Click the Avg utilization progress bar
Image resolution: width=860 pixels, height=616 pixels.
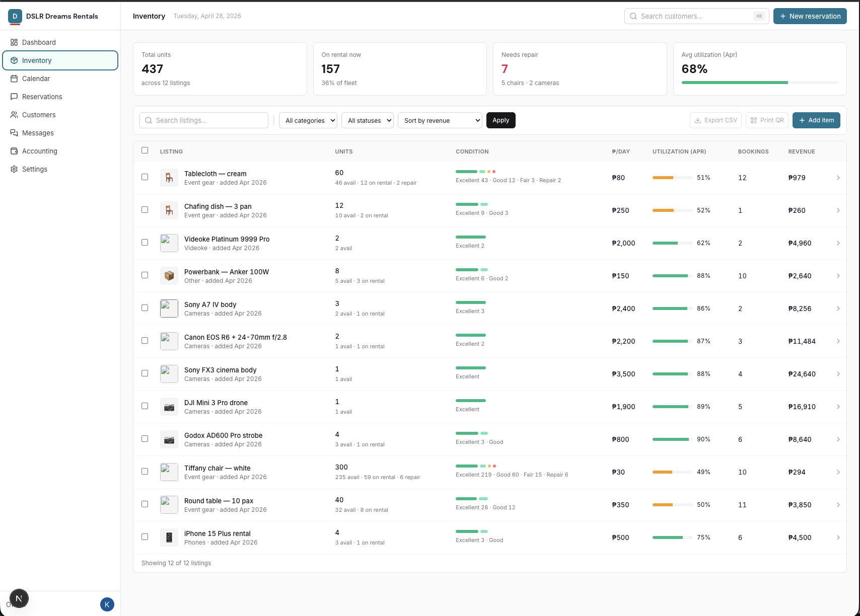[759, 83]
